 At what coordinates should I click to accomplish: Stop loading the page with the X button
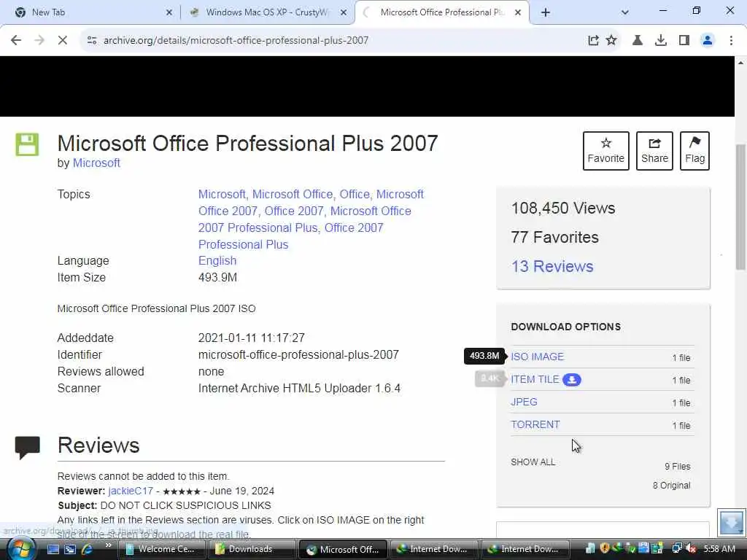point(63,41)
